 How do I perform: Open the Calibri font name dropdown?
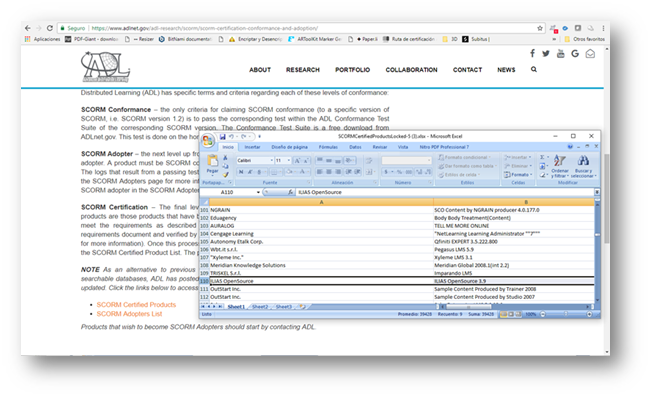272,161
